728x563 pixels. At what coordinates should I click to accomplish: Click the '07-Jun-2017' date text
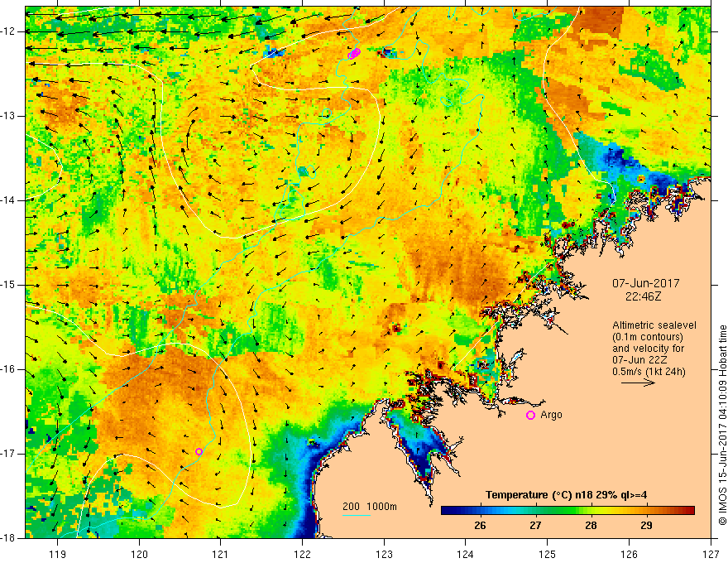[x=645, y=283]
